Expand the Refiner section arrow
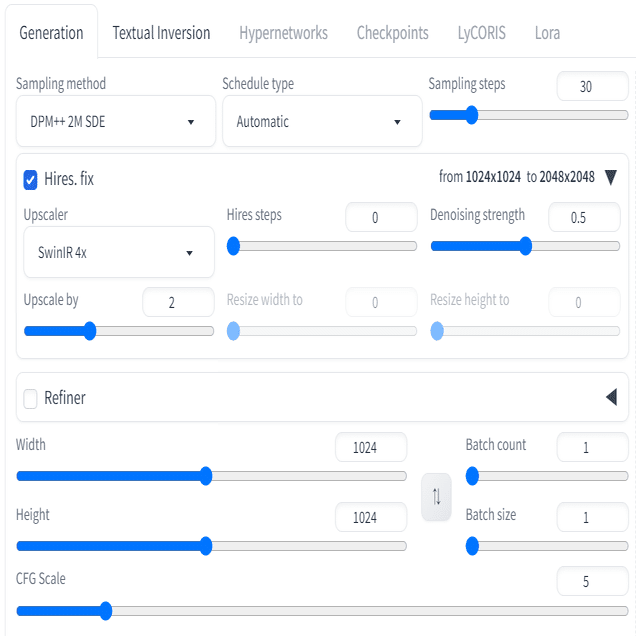The height and width of the screenshot is (636, 636). 611,397
